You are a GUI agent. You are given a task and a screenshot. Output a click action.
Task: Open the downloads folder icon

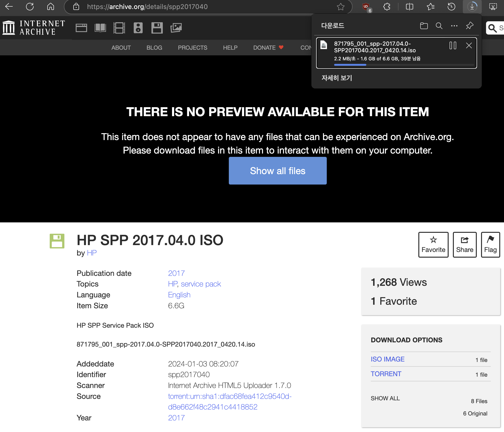click(424, 26)
